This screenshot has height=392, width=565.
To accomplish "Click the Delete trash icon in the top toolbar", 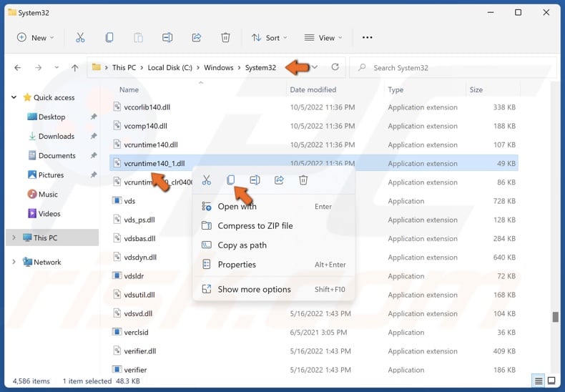I will pyautogui.click(x=225, y=37).
